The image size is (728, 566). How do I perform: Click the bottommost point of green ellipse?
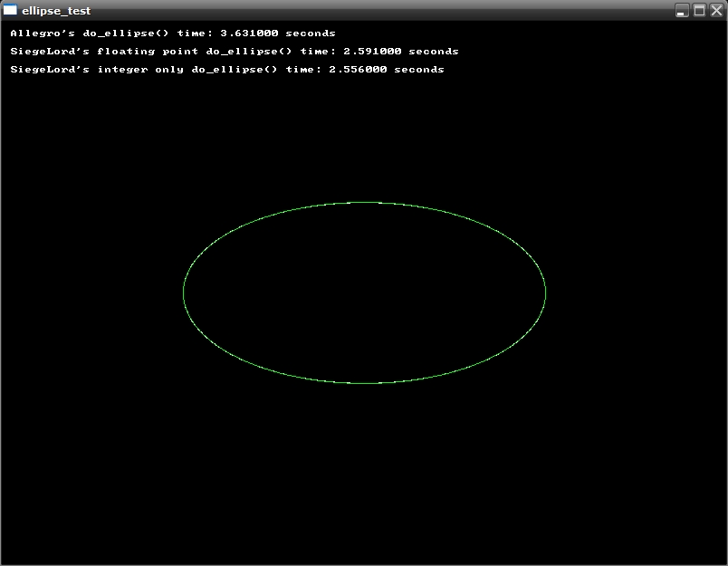[x=364, y=383]
